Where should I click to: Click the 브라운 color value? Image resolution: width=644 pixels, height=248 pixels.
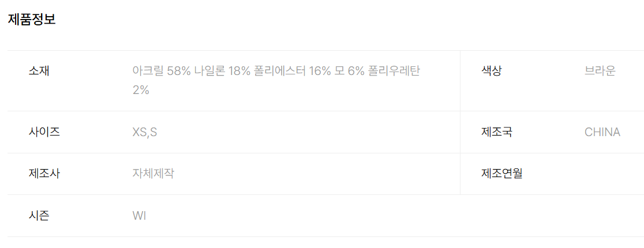tap(600, 71)
